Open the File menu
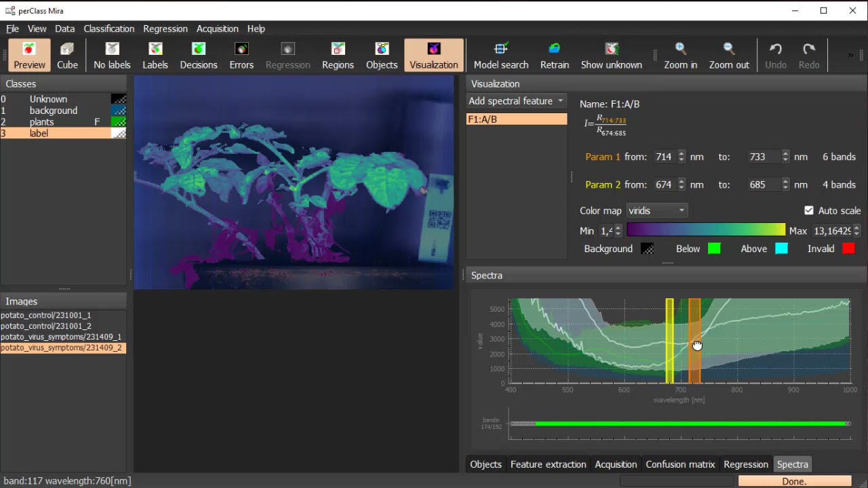 (12, 28)
